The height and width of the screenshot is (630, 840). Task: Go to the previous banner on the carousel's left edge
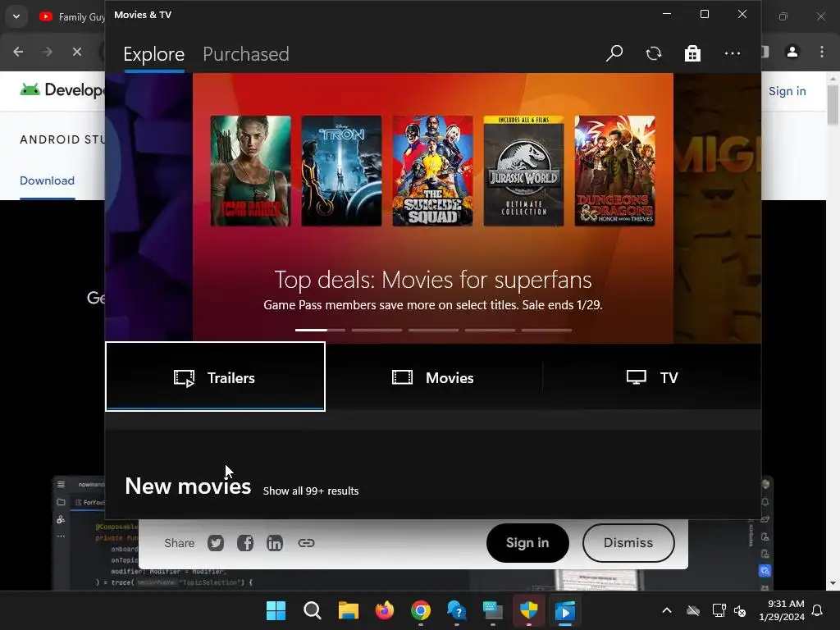pyautogui.click(x=149, y=208)
